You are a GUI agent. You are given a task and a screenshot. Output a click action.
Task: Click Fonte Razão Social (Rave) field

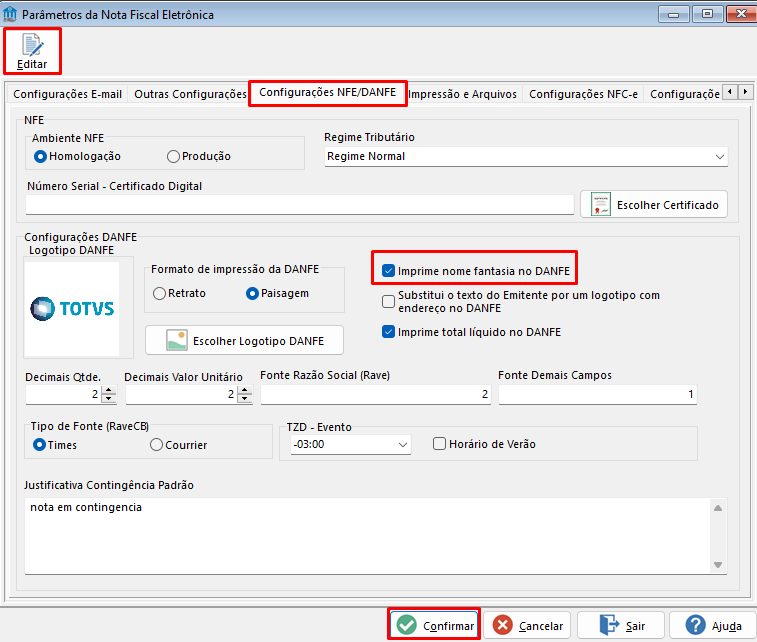click(376, 394)
